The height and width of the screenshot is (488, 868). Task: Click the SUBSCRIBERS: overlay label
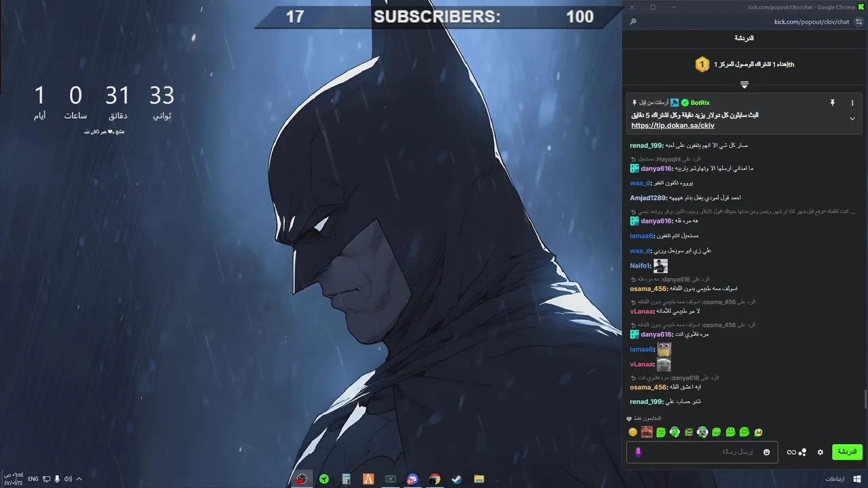437,17
